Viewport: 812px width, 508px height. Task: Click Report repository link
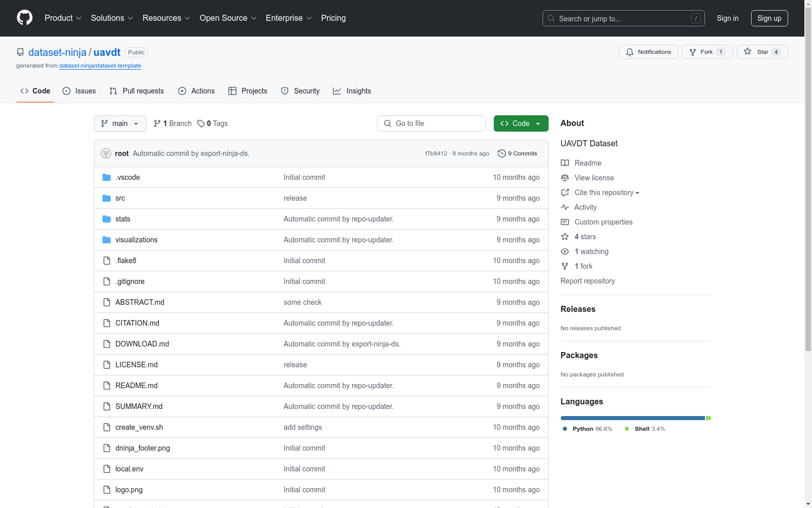tap(588, 281)
